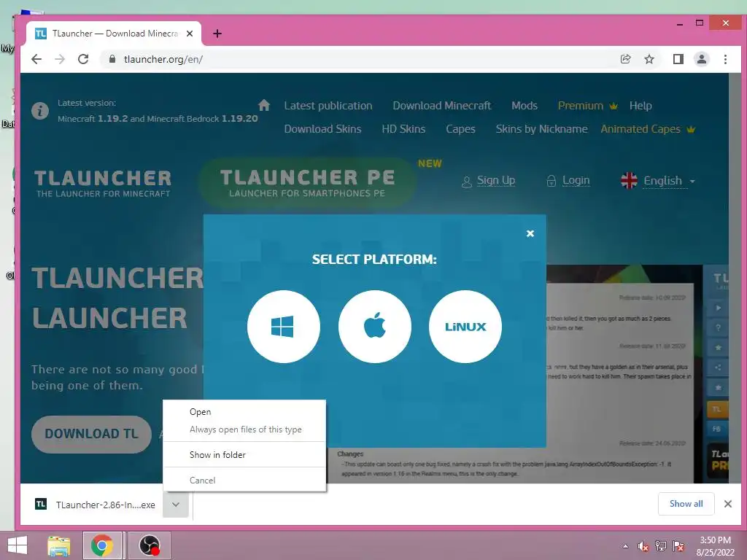Open a new tab with the plus button

[x=217, y=34]
